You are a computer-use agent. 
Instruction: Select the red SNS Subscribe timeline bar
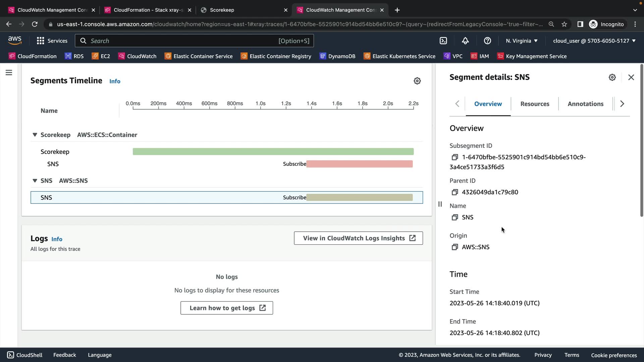pyautogui.click(x=359, y=164)
